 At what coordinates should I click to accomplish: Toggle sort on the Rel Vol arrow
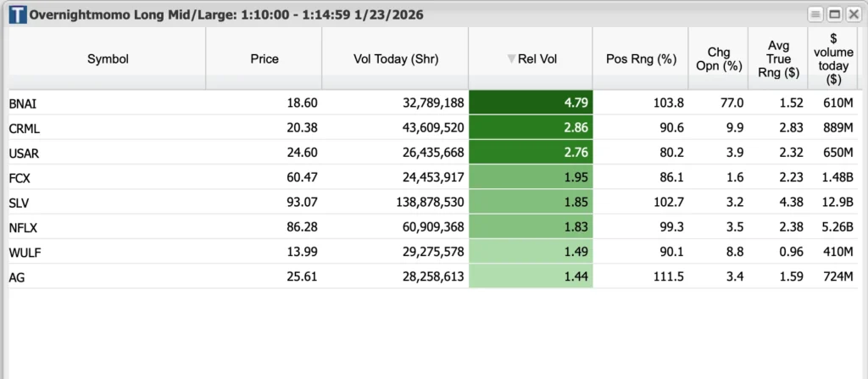(x=511, y=59)
